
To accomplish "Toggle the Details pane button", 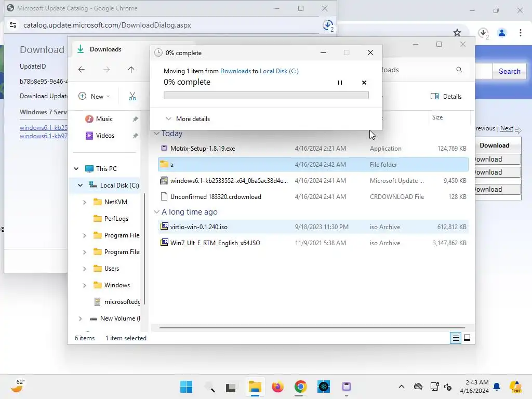I will point(446,96).
